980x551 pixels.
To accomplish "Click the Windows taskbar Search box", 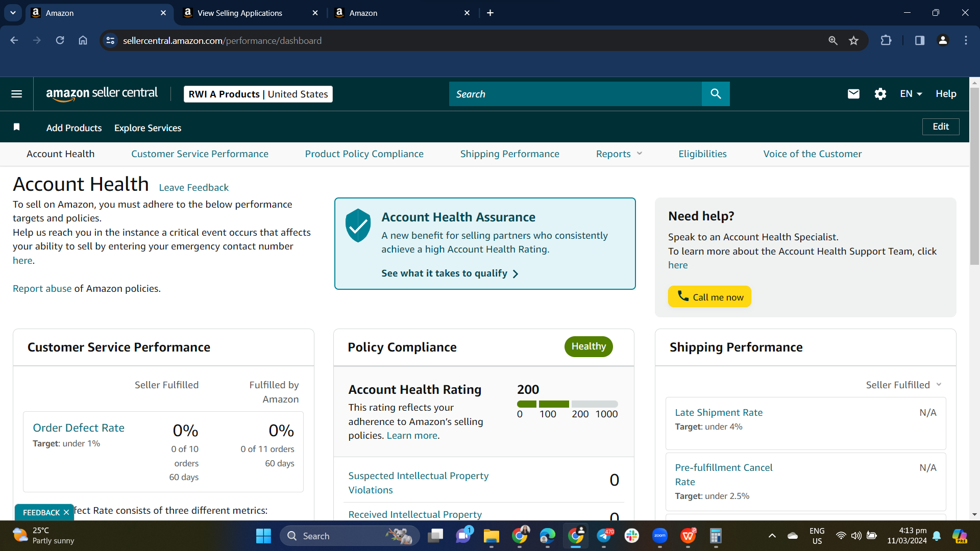I will click(x=350, y=536).
